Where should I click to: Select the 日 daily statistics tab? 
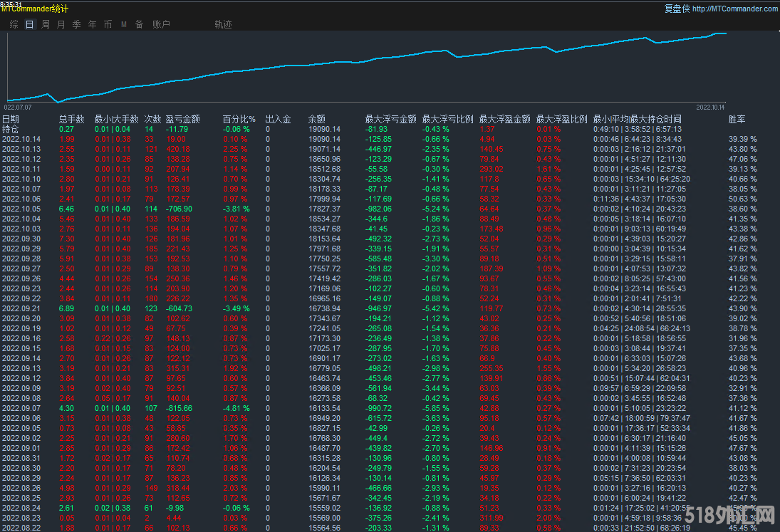pyautogui.click(x=29, y=24)
